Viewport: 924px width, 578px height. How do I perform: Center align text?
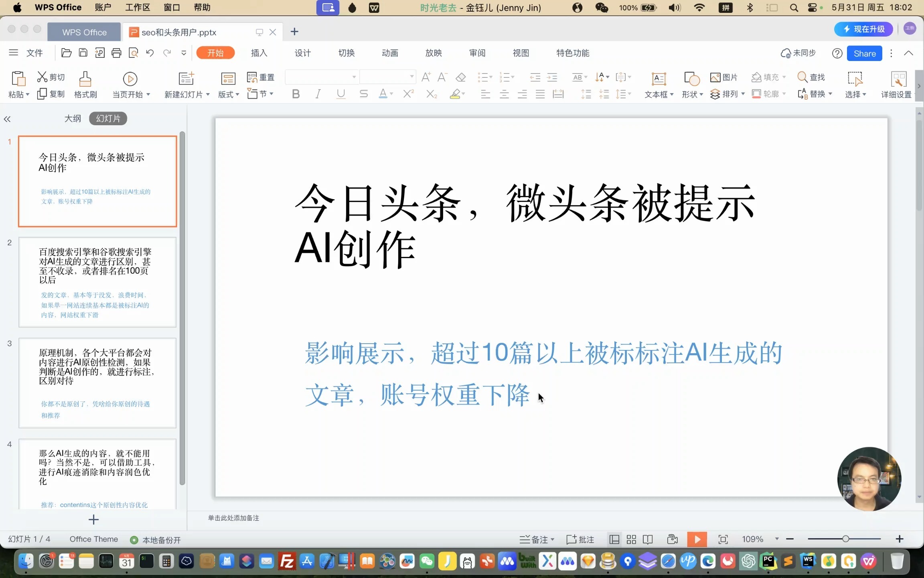click(x=504, y=94)
